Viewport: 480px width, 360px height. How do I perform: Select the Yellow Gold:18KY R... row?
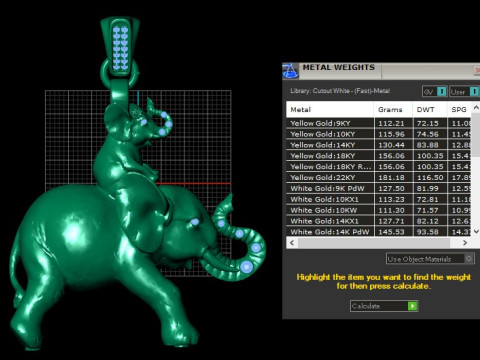coord(379,167)
